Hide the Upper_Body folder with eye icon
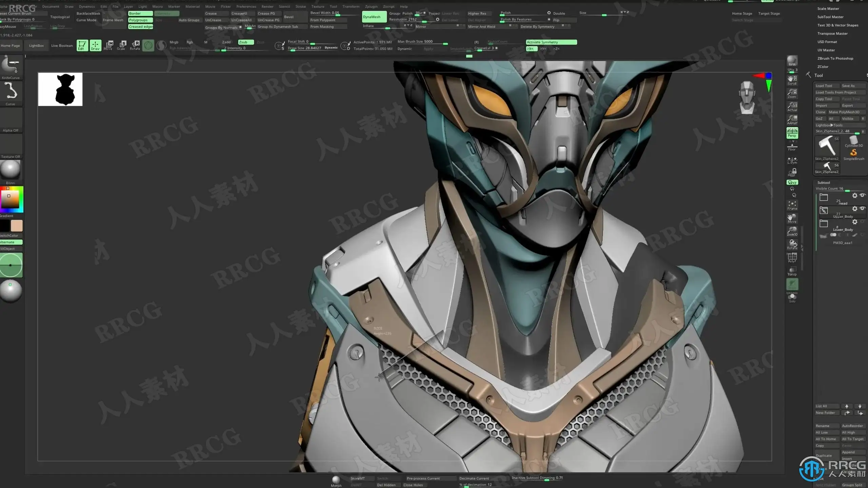Image resolution: width=868 pixels, height=488 pixels. 863,208
